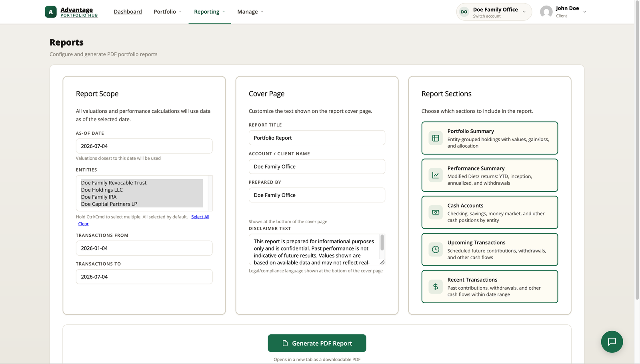Expand the Reporting menu chevron
The width and height of the screenshot is (640, 364).
click(x=224, y=12)
